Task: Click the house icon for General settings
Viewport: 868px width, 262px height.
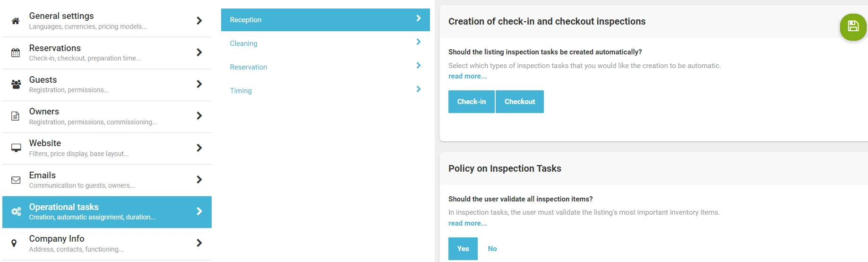Action: pyautogui.click(x=16, y=21)
